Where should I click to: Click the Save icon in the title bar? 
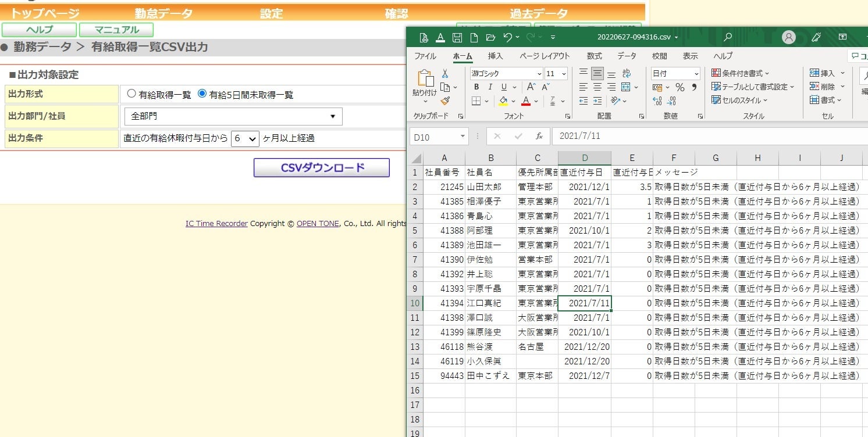click(x=457, y=38)
